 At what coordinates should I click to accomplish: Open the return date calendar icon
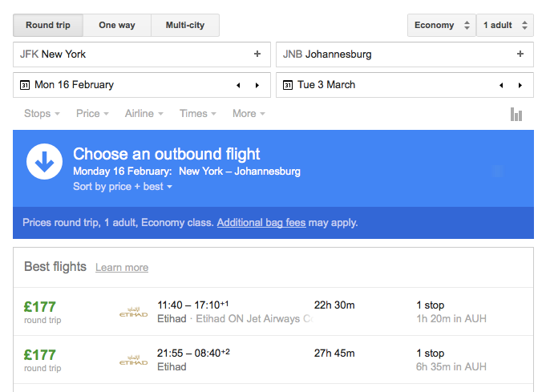pos(288,85)
